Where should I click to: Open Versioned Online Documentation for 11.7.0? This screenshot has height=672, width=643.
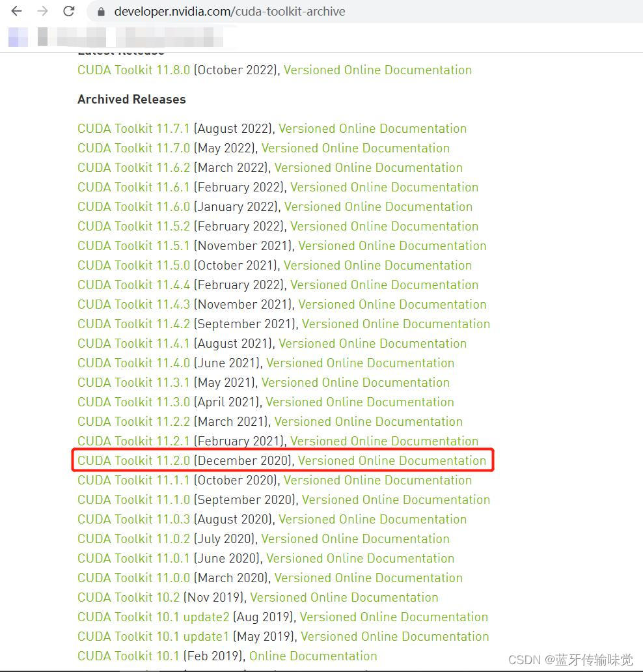tap(355, 148)
